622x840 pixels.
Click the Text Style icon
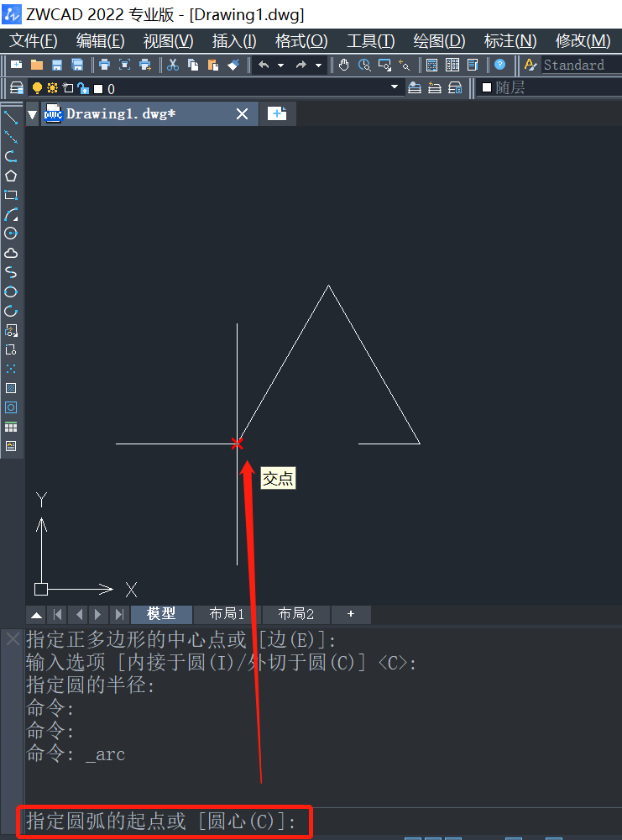coord(530,65)
